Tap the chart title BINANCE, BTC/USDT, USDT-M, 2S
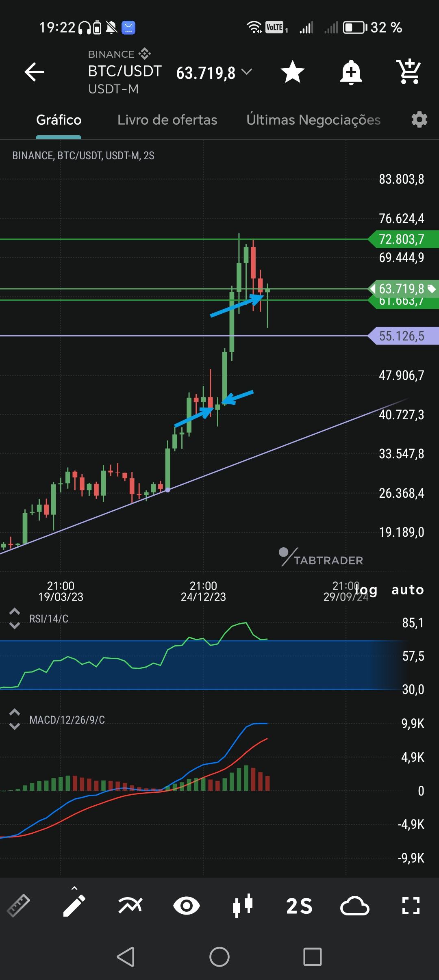439x980 pixels. click(x=83, y=156)
